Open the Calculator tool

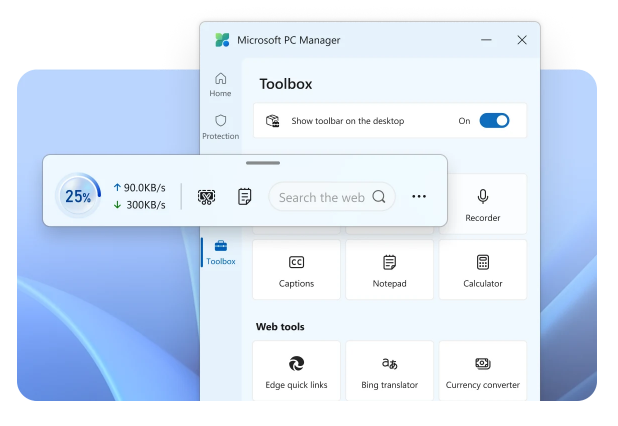[x=483, y=270]
